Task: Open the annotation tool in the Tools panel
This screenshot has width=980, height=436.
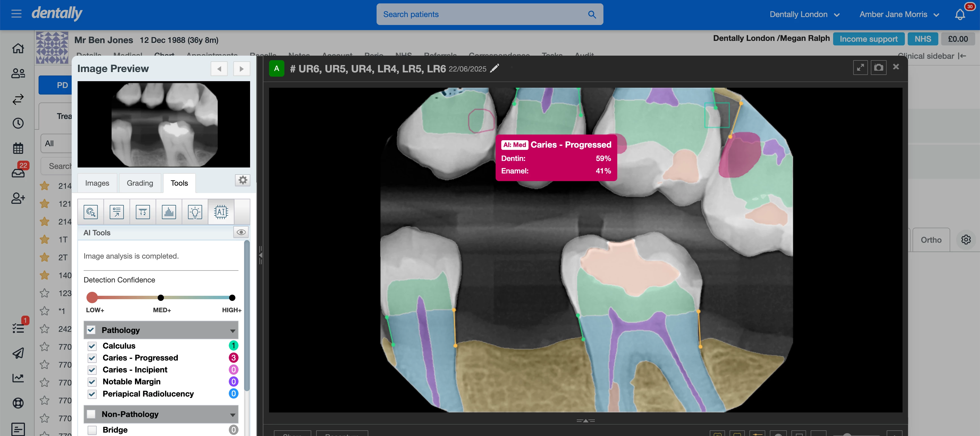Action: point(117,211)
